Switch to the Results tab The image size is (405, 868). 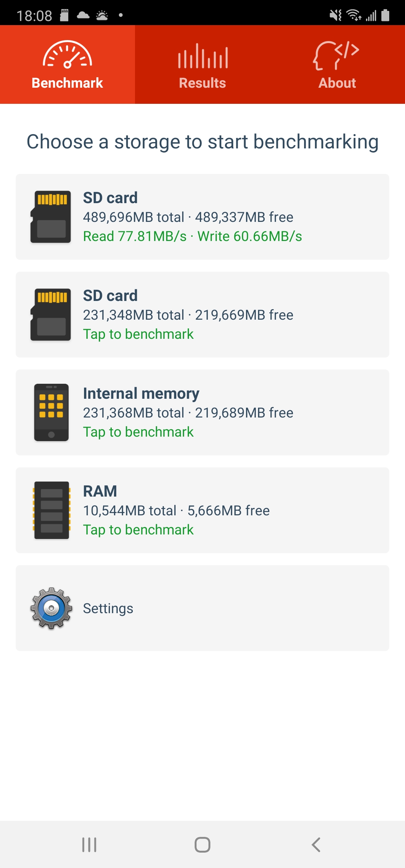pyautogui.click(x=202, y=83)
